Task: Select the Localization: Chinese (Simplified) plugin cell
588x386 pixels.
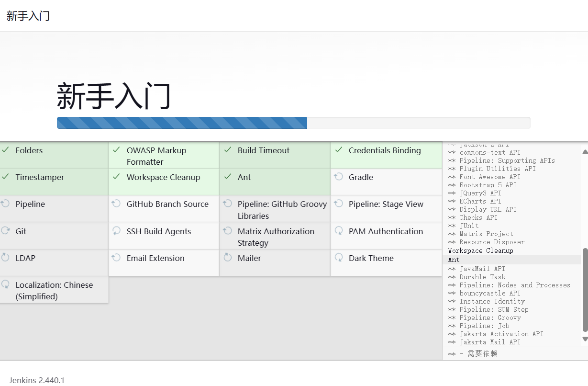Action: [54, 290]
